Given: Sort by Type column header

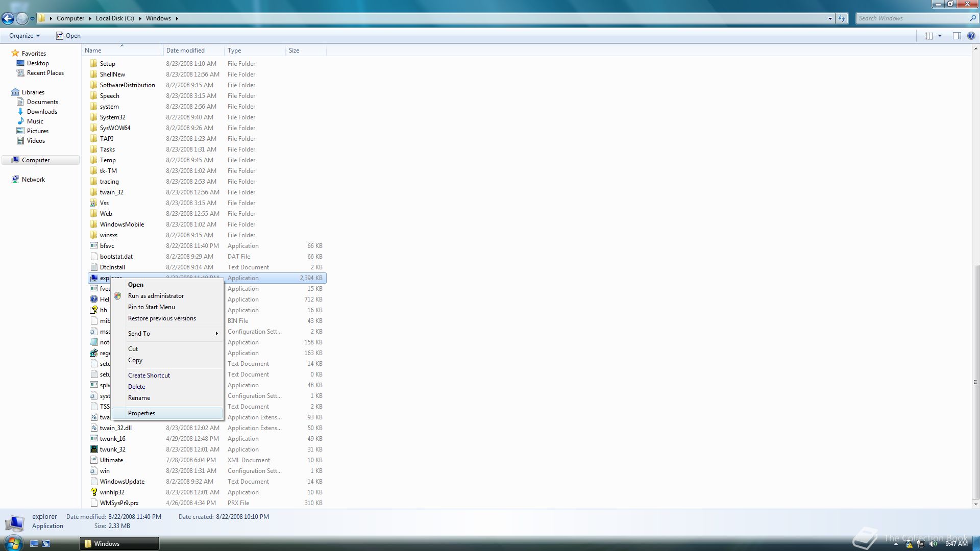Looking at the screenshot, I should pyautogui.click(x=255, y=51).
